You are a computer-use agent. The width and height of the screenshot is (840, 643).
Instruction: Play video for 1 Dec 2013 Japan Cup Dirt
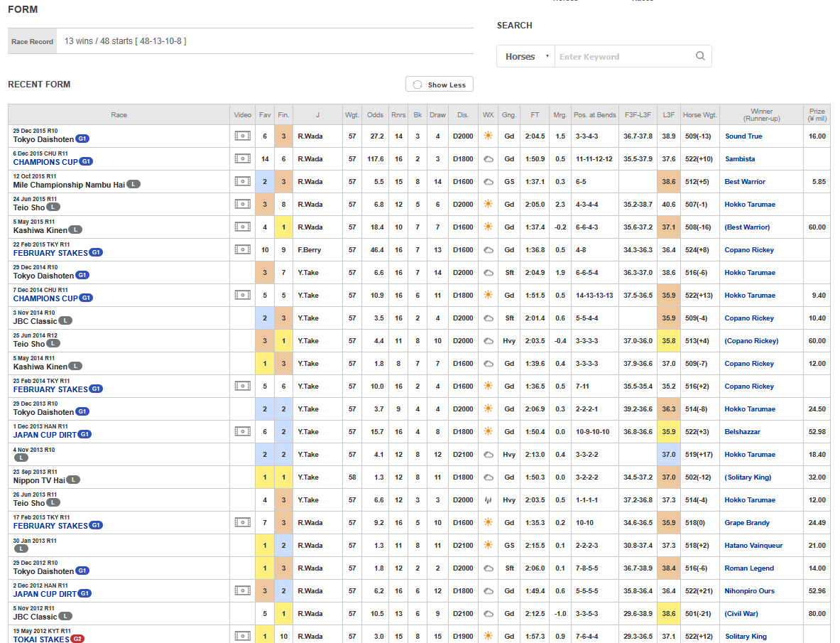[242, 432]
